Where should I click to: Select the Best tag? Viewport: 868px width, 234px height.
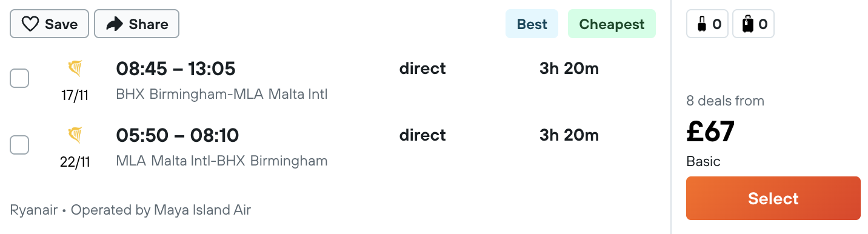pos(532,24)
